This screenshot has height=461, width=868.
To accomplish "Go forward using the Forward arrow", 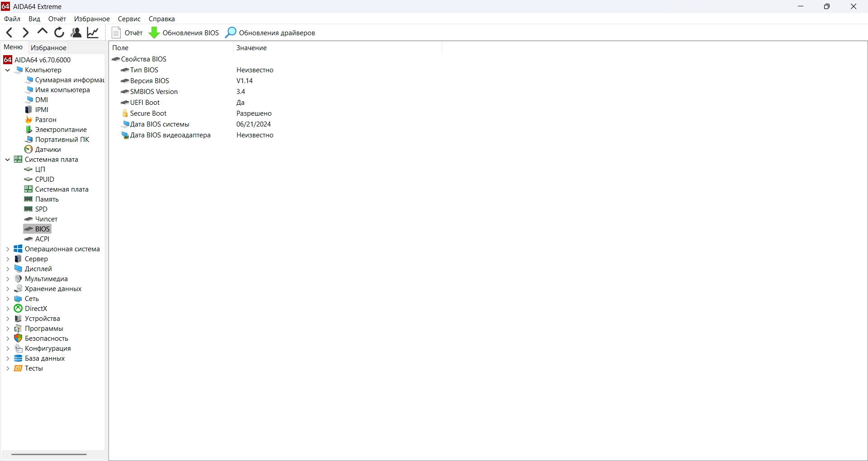I will click(26, 33).
